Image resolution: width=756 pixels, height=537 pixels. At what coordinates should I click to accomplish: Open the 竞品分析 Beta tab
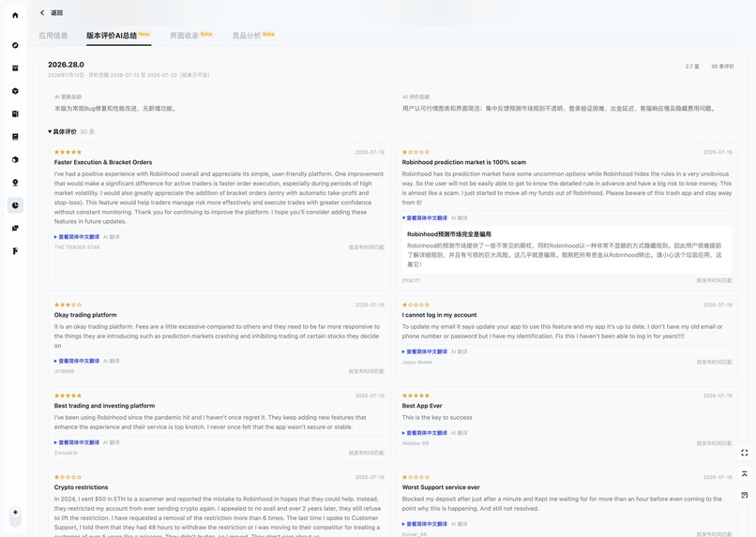[253, 36]
